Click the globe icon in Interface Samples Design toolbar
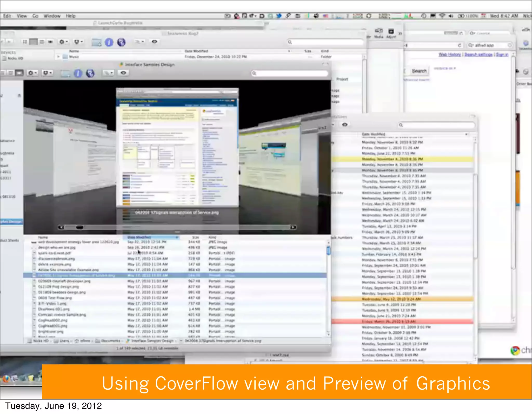This screenshot has width=532, height=414. coord(90,74)
